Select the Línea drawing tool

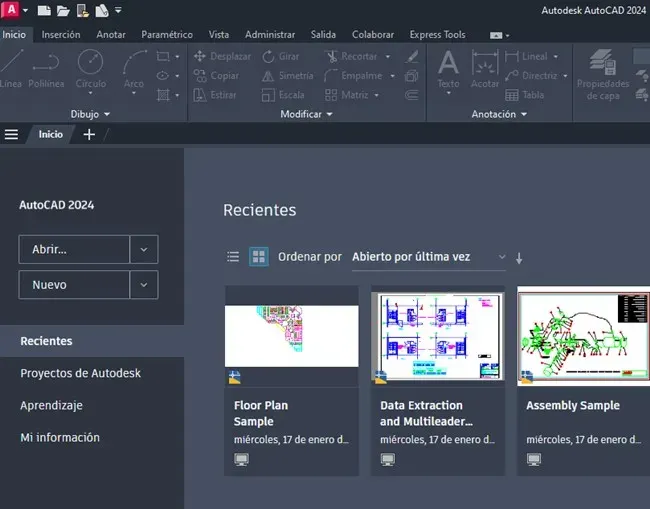click(11, 68)
